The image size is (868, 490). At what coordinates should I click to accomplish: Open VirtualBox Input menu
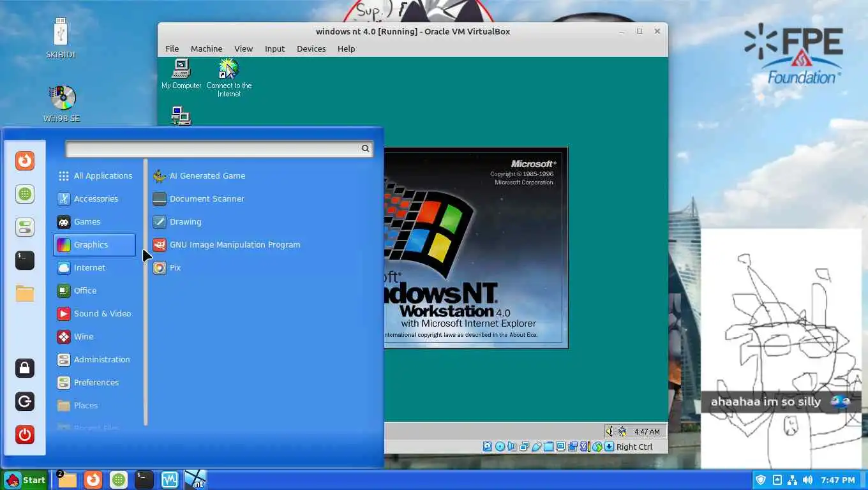click(274, 48)
